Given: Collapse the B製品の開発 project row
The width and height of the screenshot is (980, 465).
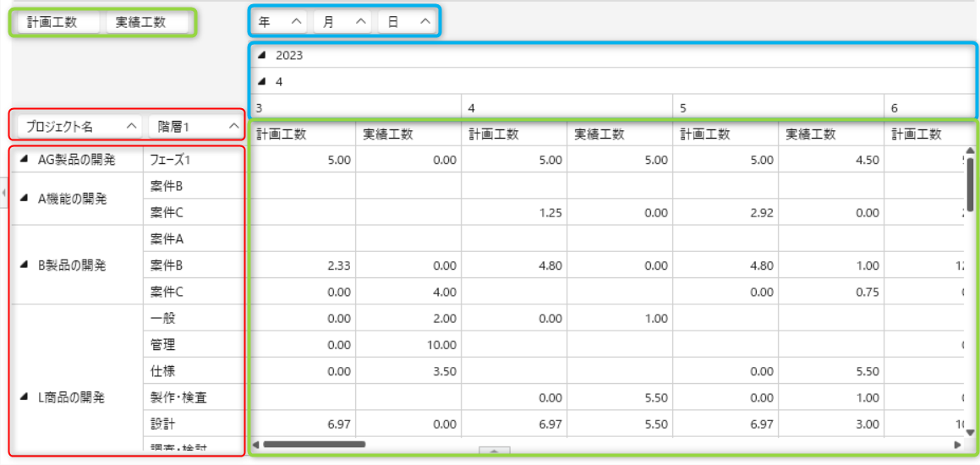Looking at the screenshot, I should pos(24,265).
